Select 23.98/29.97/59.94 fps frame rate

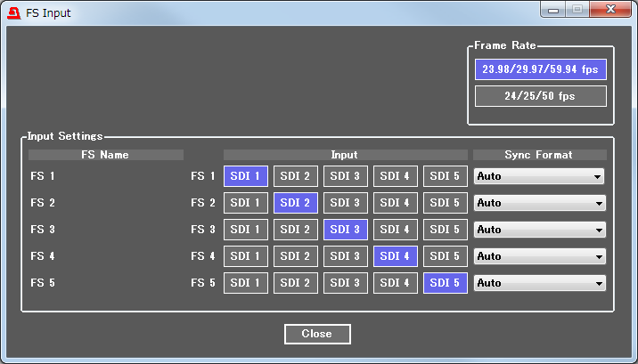540,69
